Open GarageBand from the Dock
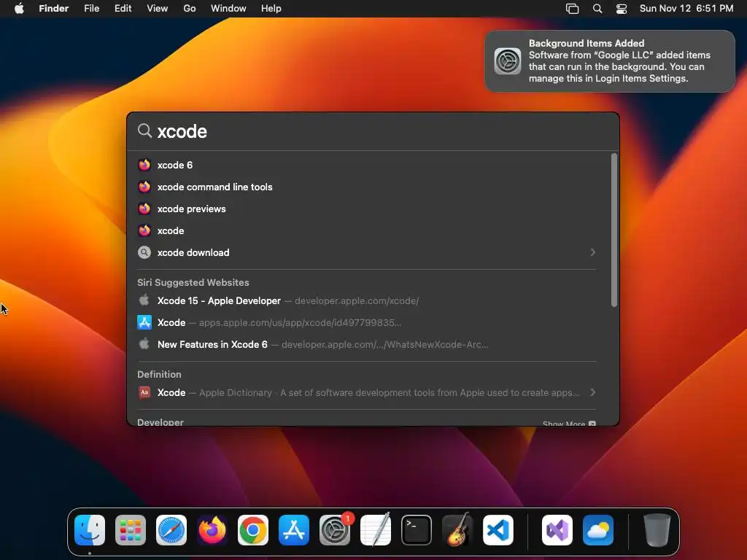 click(457, 530)
